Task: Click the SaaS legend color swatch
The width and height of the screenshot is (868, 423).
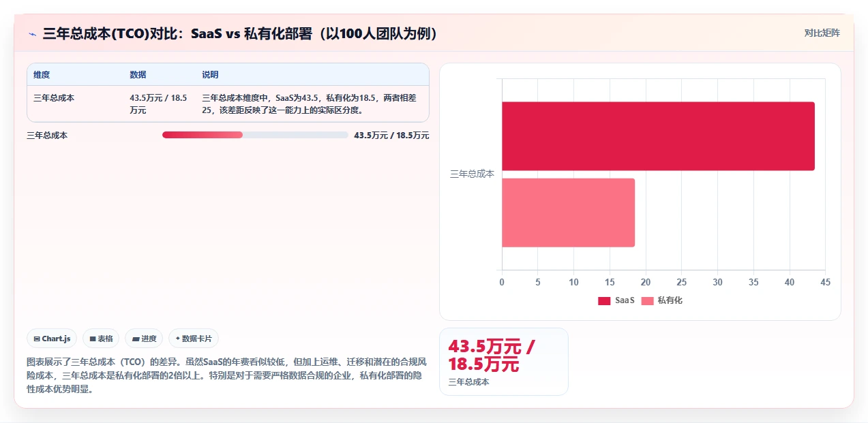Action: (x=604, y=300)
